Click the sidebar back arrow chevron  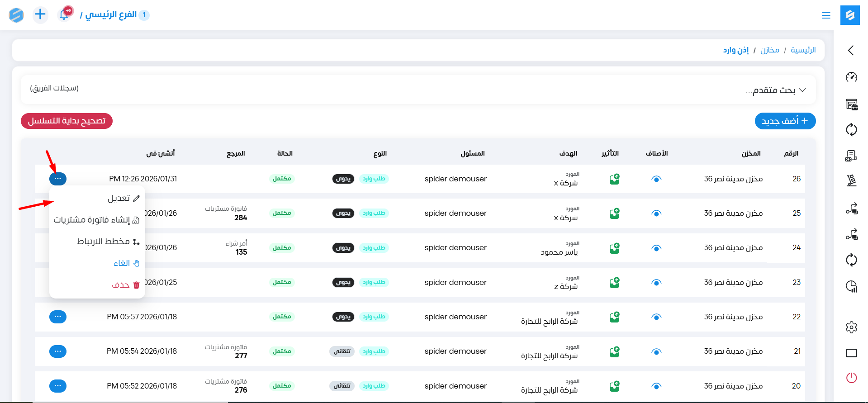click(851, 50)
